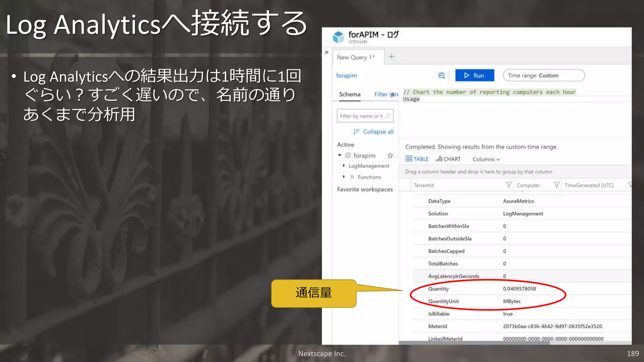The image size is (644, 362).
Task: Open the Columns dropdown
Action: tap(486, 159)
